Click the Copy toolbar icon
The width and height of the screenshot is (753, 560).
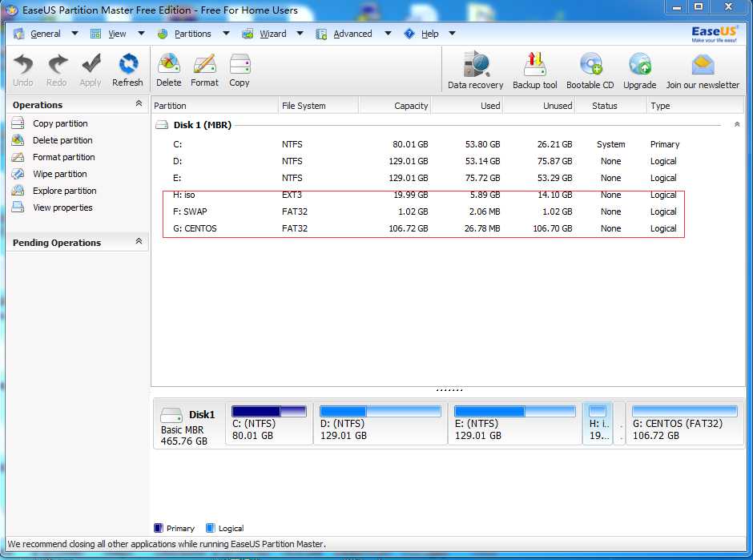[x=240, y=64]
